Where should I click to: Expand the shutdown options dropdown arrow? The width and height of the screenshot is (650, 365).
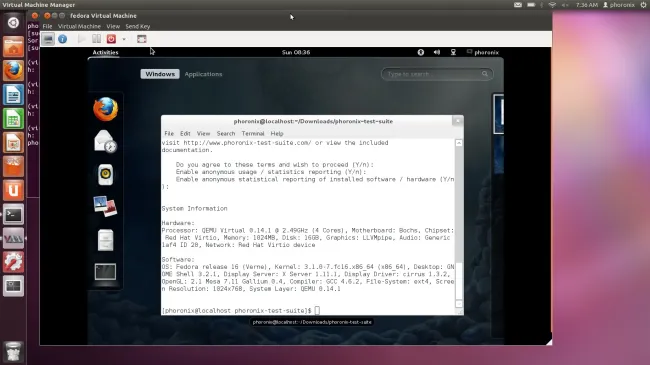point(124,39)
